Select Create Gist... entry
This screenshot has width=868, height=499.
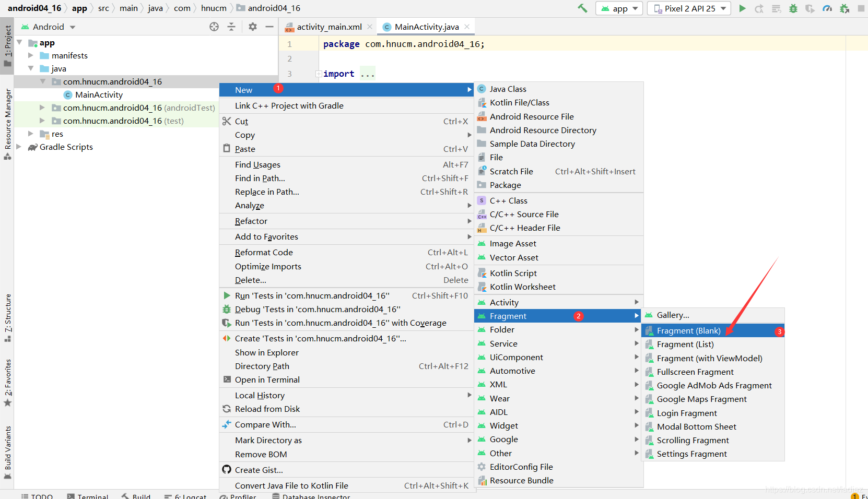(x=346, y=470)
